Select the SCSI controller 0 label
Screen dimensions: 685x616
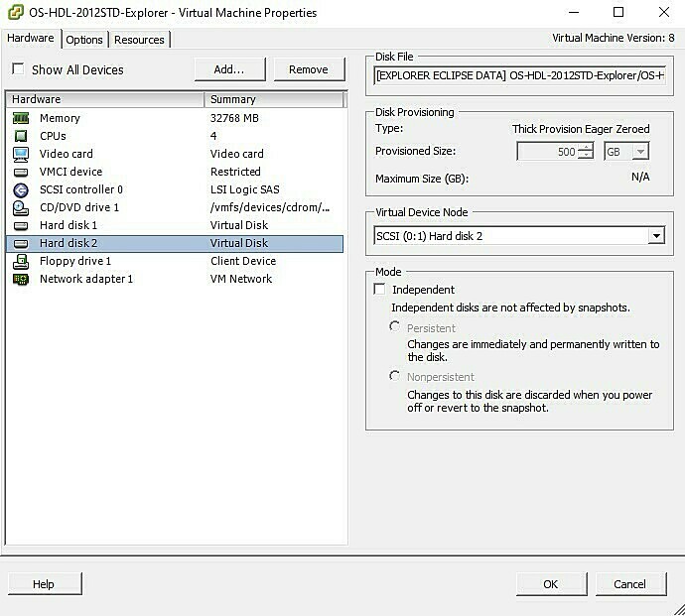point(81,189)
